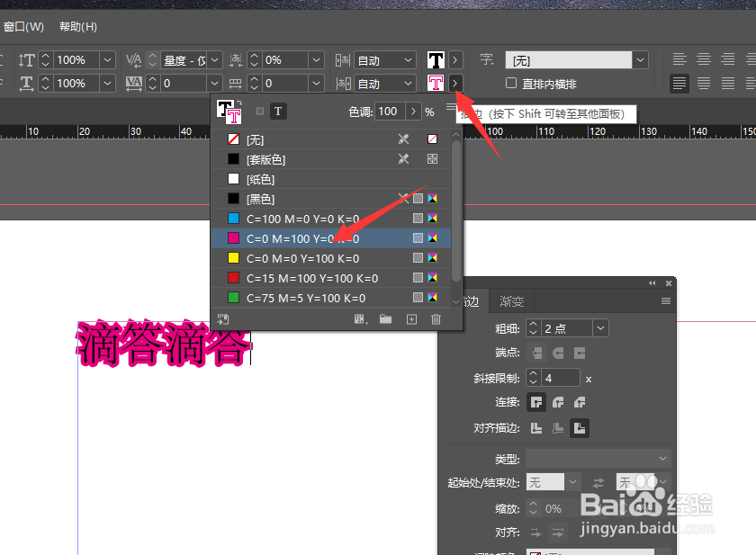The width and height of the screenshot is (756, 555).
Task: Click the 滴答滴答 text on canvas
Action: [164, 343]
